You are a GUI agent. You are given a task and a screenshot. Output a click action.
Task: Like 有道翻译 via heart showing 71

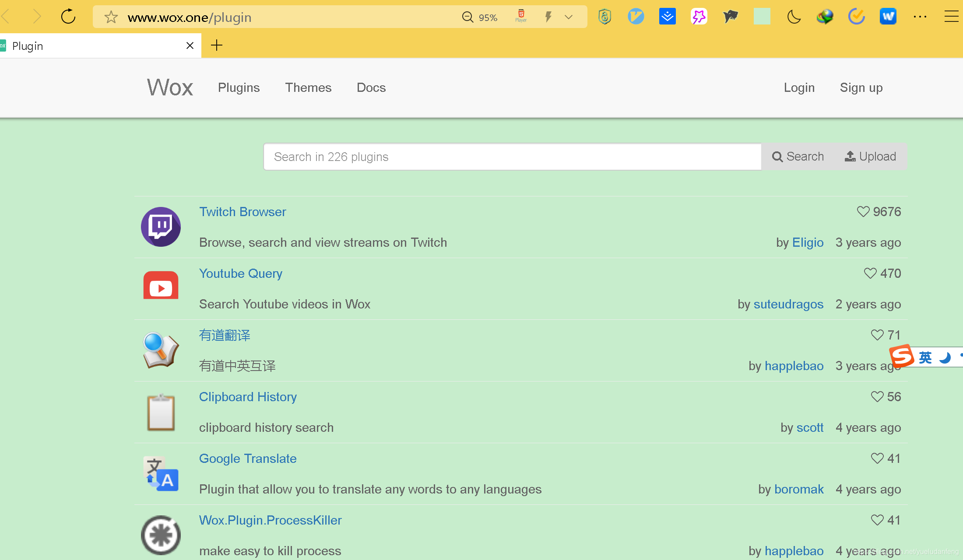pos(877,335)
